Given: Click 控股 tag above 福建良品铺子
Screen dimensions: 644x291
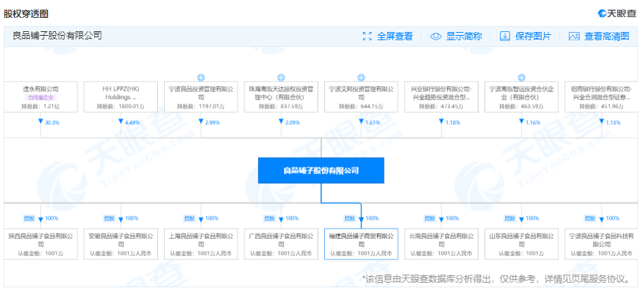Looking at the screenshot, I should (349, 219).
